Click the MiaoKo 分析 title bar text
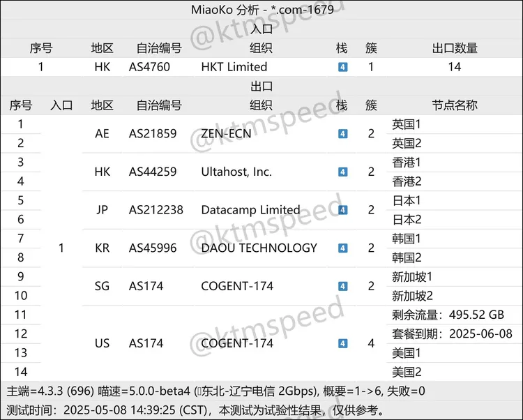The image size is (523, 420). point(261,9)
